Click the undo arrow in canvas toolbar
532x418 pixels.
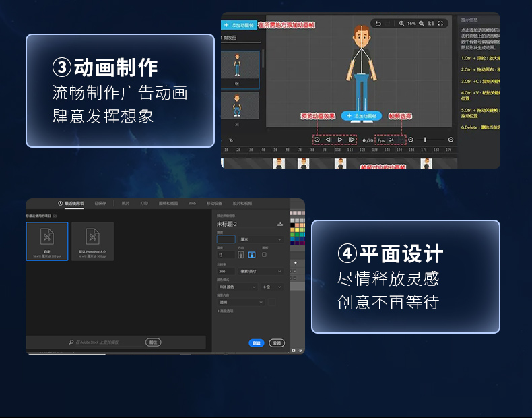[378, 23]
